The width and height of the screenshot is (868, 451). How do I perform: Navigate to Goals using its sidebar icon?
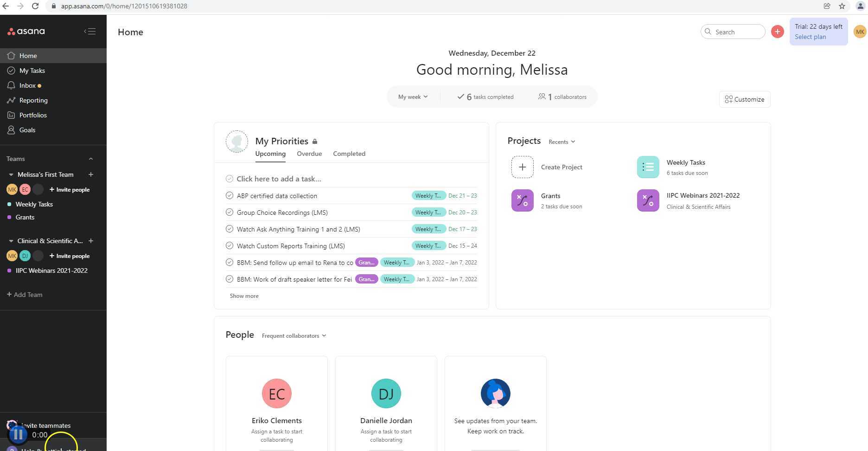point(11,130)
